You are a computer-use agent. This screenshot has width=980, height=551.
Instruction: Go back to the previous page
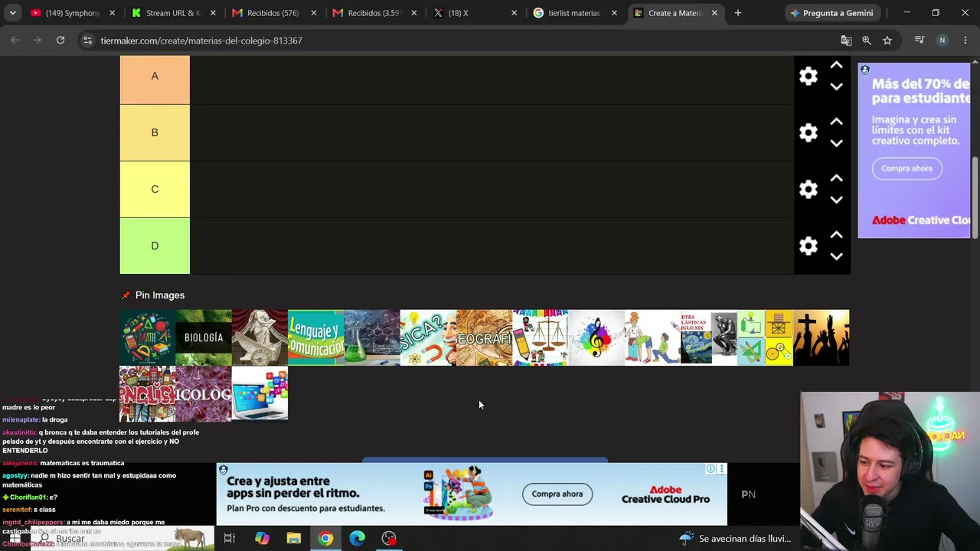pyautogui.click(x=15, y=41)
